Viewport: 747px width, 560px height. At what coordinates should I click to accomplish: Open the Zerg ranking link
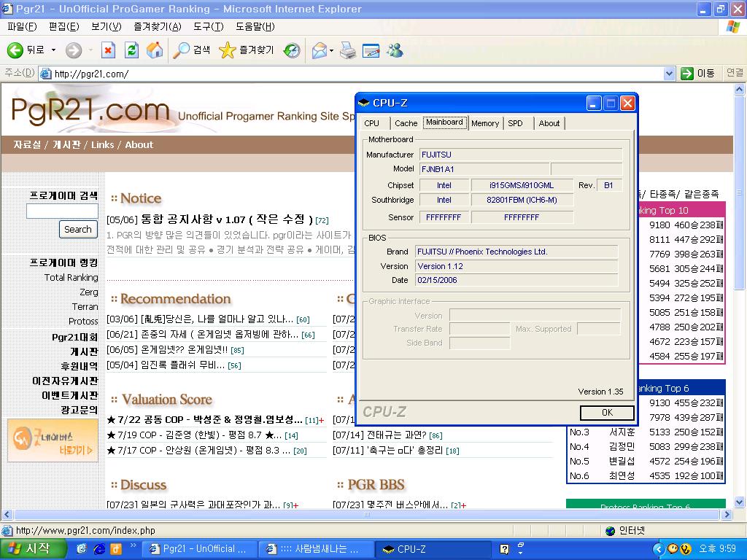[x=89, y=292]
